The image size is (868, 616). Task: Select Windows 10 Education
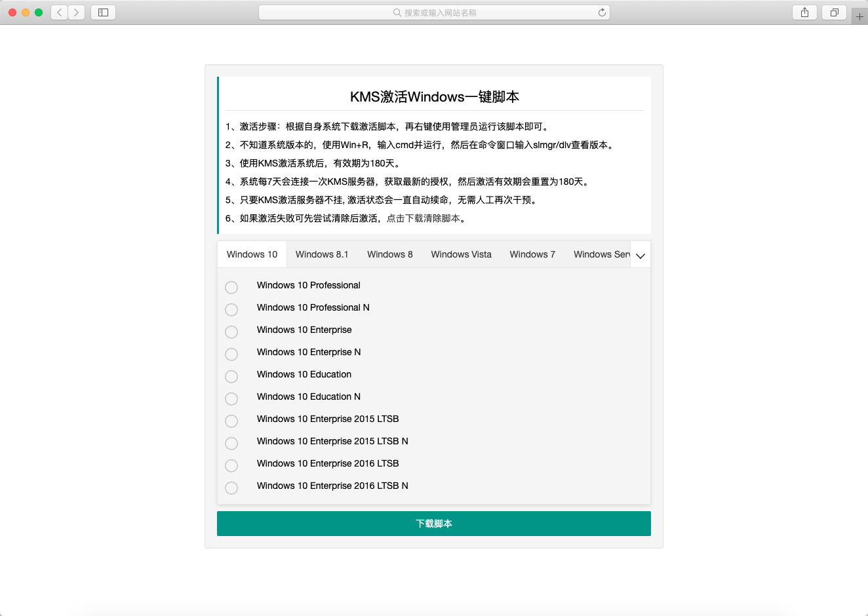click(231, 376)
